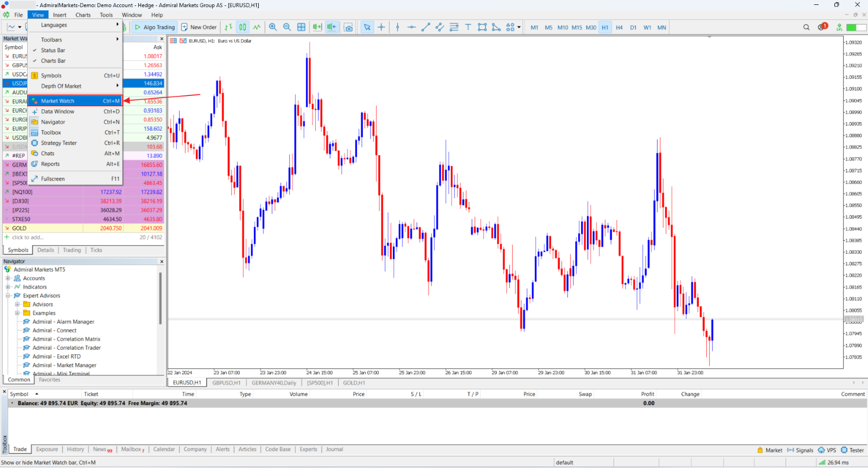Open the History tab in Toolbox
Image resolution: width=868 pixels, height=468 pixels.
tap(75, 449)
